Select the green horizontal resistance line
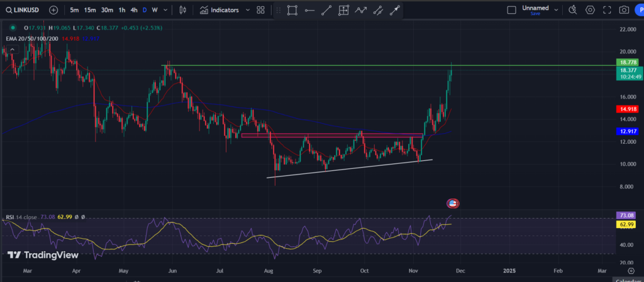Viewport: 644px width, 282px height. pos(389,65)
